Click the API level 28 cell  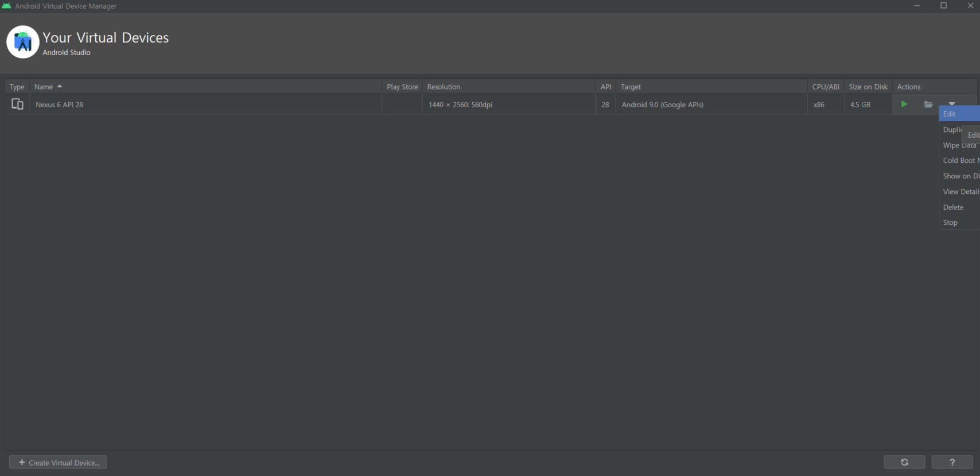[605, 105]
